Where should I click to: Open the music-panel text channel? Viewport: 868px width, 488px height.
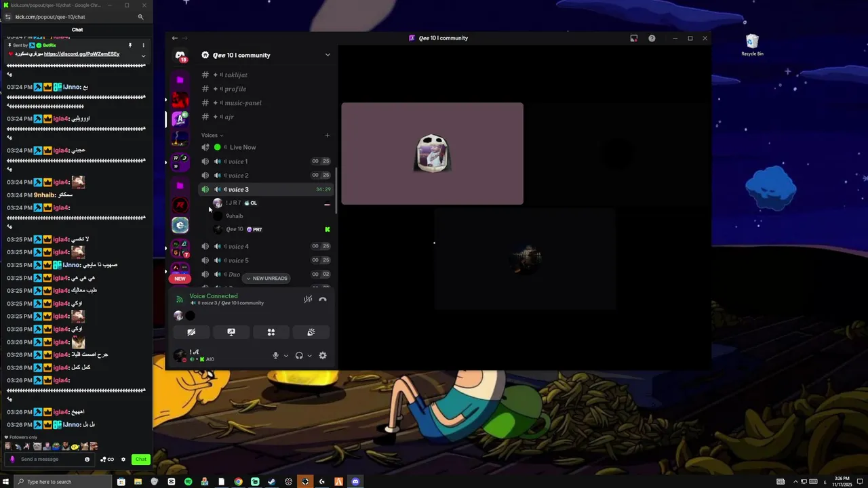[x=266, y=103]
